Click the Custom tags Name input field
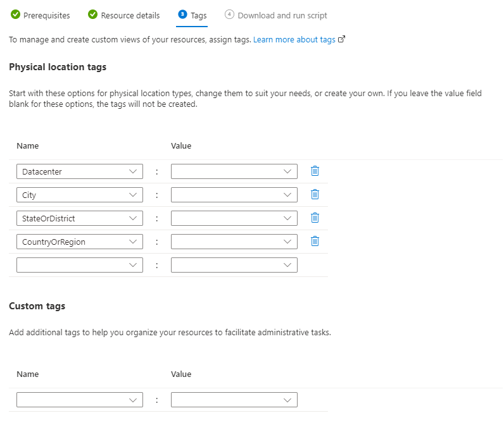Image resolution: width=504 pixels, height=444 pixels. 73,400
